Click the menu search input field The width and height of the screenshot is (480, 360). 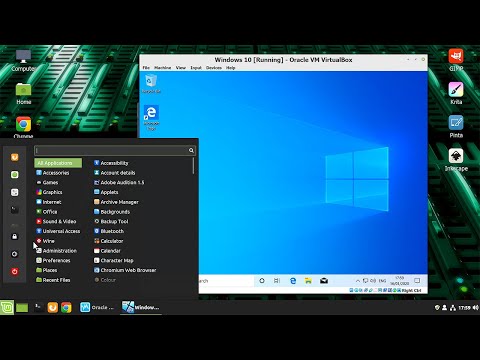click(115, 150)
